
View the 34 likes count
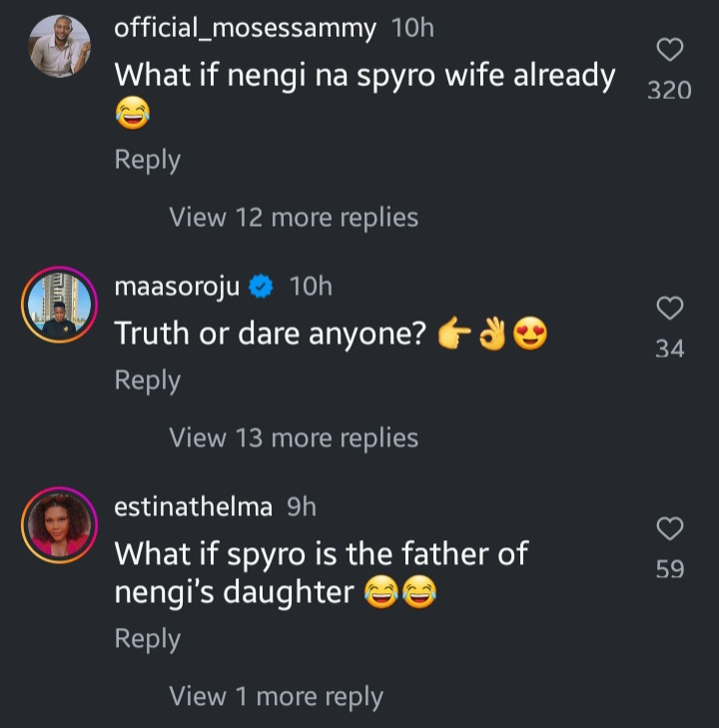[x=669, y=350]
